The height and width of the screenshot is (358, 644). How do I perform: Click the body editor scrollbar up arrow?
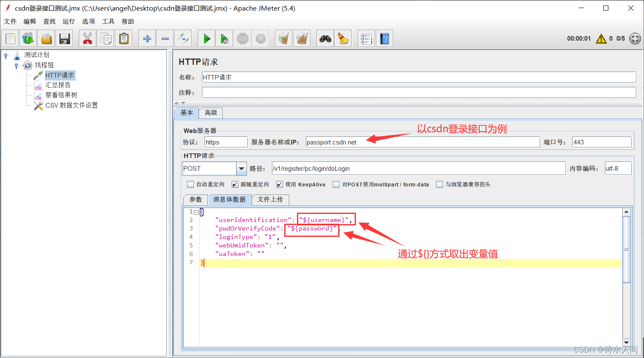627,212
